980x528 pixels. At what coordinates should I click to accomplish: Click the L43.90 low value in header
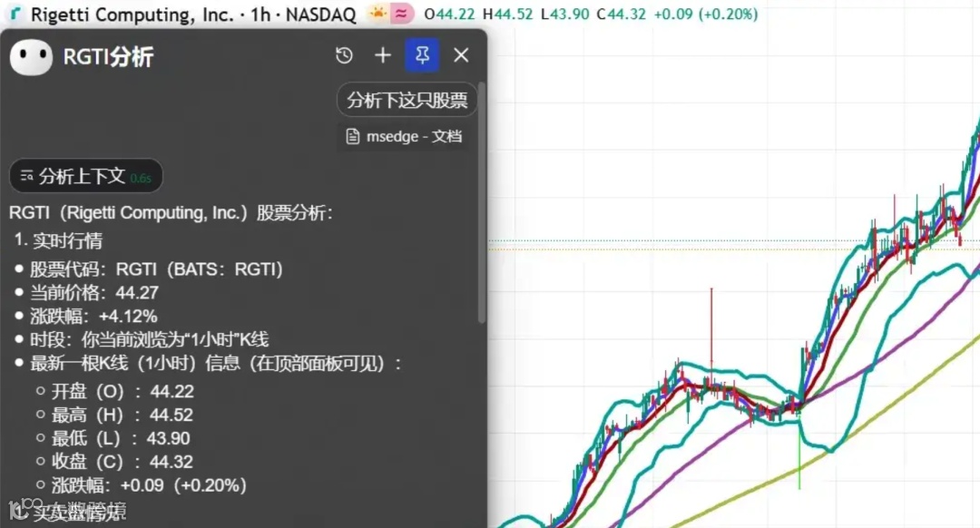(564, 14)
